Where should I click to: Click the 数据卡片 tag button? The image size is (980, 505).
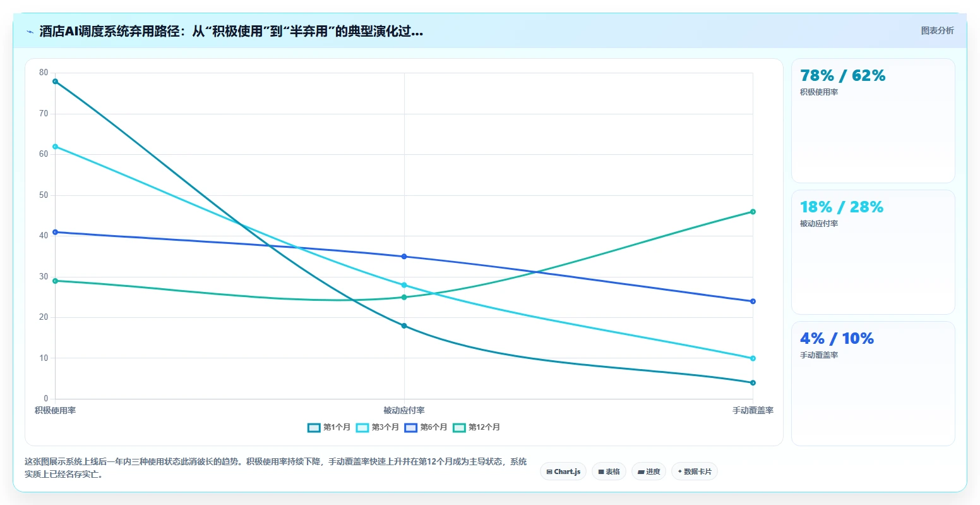pyautogui.click(x=695, y=472)
